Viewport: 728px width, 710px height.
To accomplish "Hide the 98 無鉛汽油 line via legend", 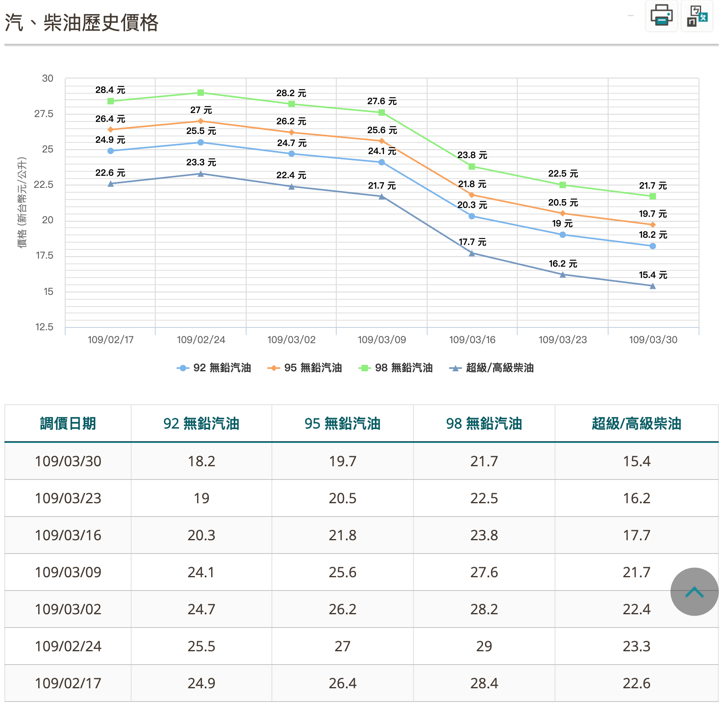I will pos(396,368).
